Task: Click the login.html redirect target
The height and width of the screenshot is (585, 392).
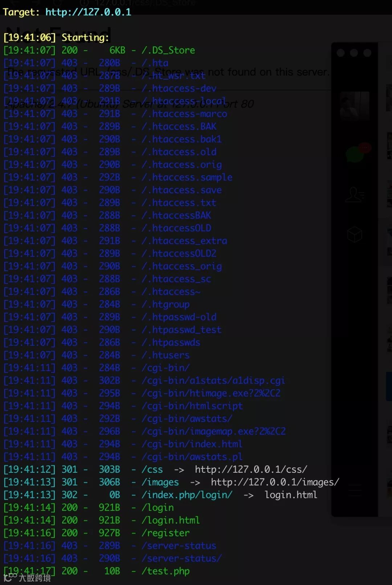Action: point(291,495)
